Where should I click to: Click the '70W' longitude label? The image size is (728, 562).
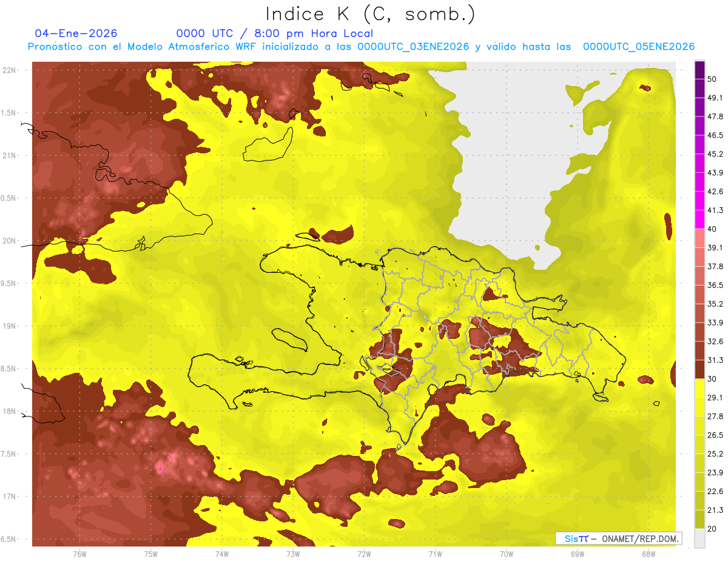pos(507,554)
